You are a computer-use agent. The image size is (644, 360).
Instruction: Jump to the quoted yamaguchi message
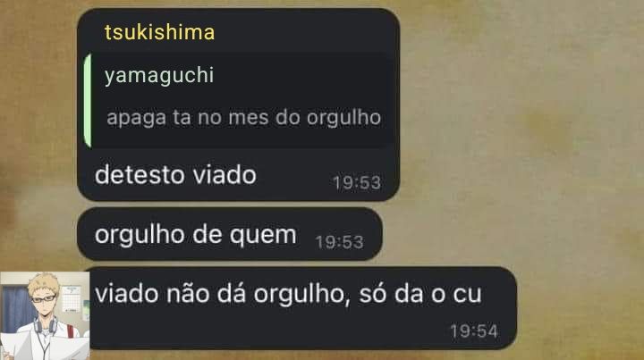point(238,100)
